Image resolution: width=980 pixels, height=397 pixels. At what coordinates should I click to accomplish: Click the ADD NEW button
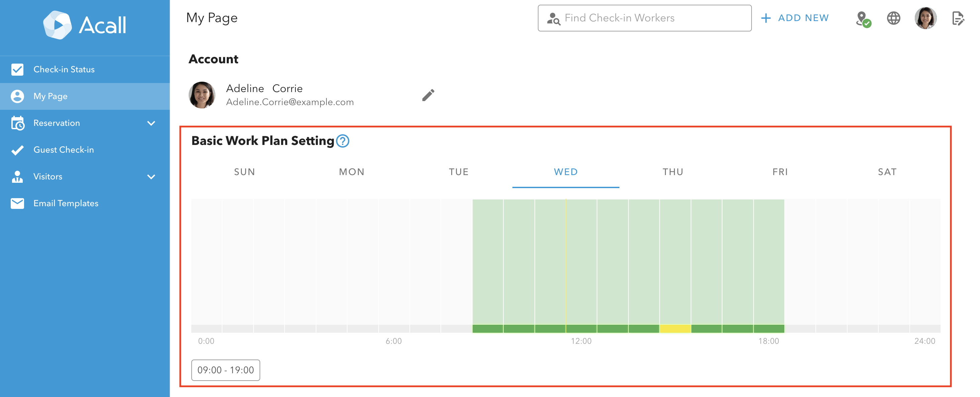pos(795,18)
